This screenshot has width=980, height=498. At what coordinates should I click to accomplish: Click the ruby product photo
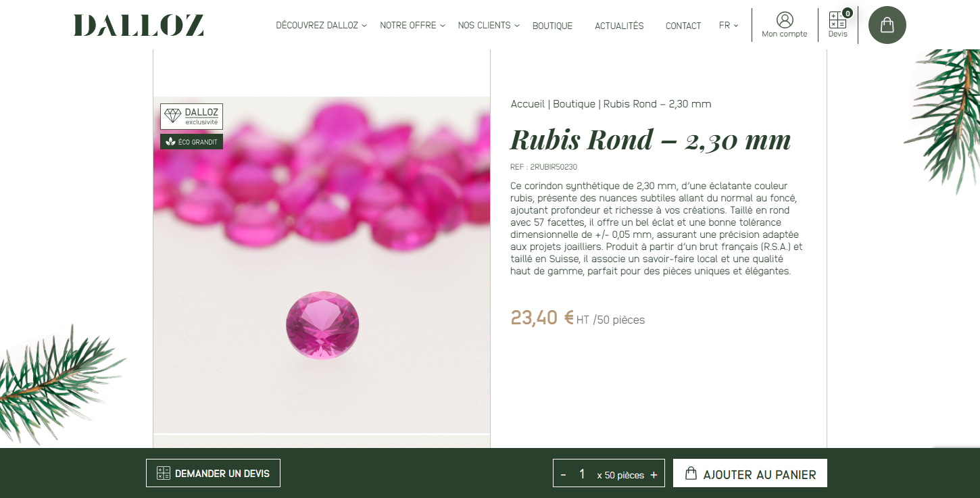[x=322, y=265]
